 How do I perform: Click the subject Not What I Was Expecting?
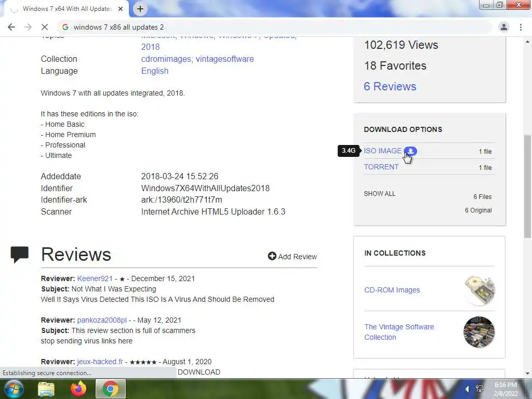click(x=114, y=289)
